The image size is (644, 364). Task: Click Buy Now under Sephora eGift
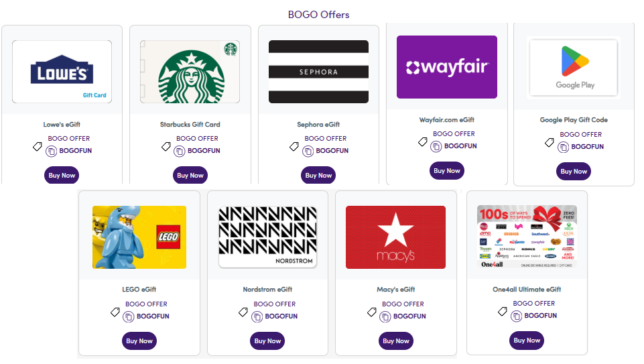click(x=318, y=176)
